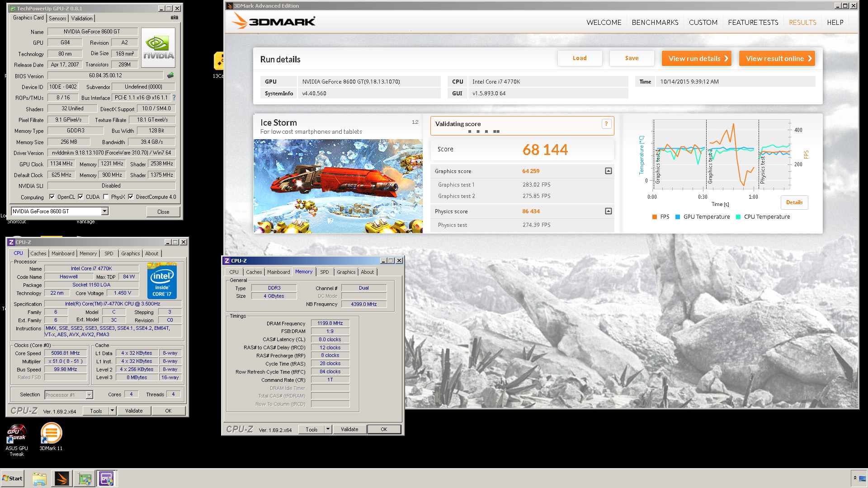Go to BENCHMARKS in 3DMark navigation
This screenshot has width=868, height=488.
(655, 23)
